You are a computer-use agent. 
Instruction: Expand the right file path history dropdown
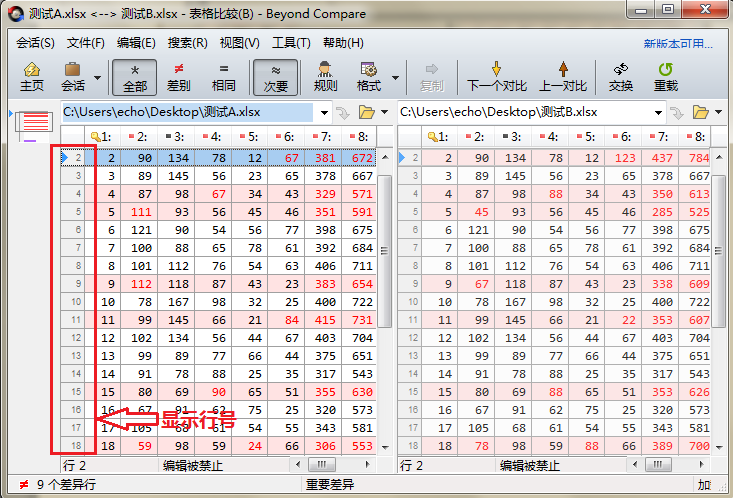[x=658, y=113]
